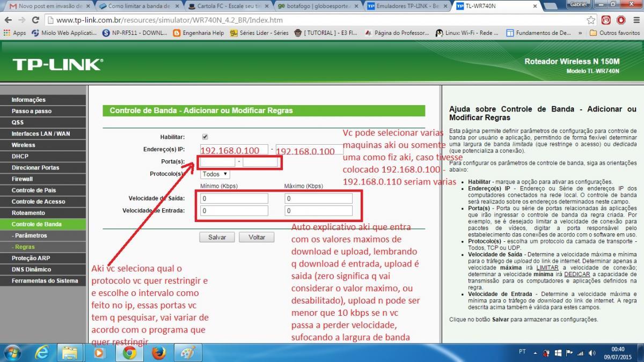The width and height of the screenshot is (644, 362).
Task: Open Firefox from the taskbar
Action: pyautogui.click(x=158, y=352)
